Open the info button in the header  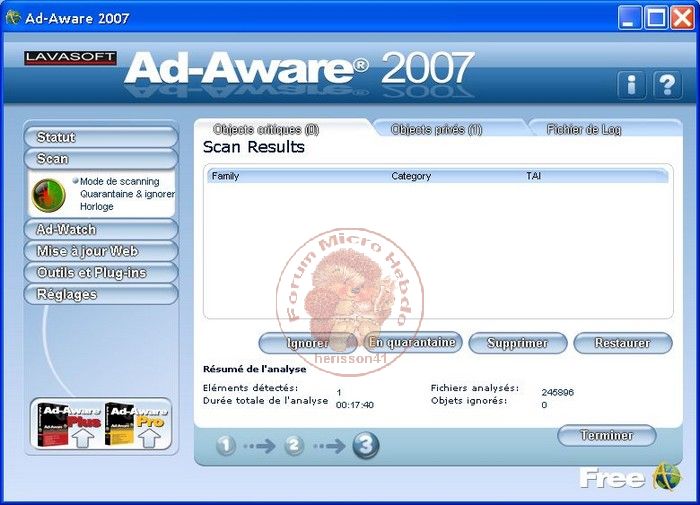(631, 85)
